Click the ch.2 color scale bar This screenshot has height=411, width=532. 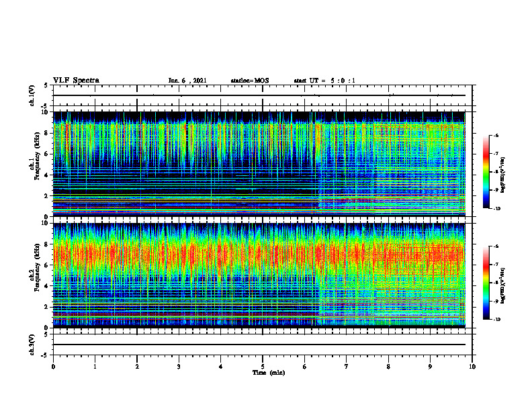[486, 283]
